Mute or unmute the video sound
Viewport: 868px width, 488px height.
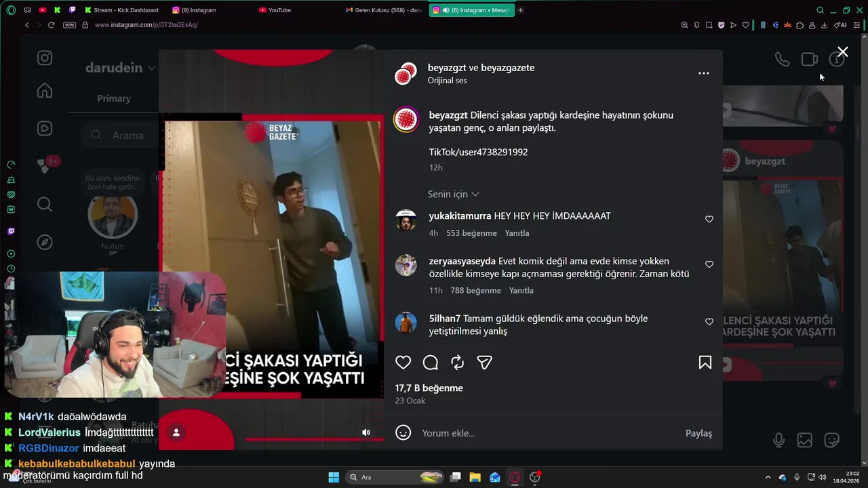click(366, 432)
